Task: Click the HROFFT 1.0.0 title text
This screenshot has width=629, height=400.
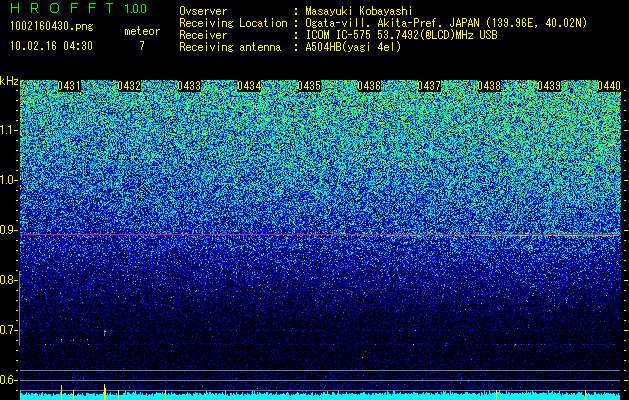Action: 79,8
